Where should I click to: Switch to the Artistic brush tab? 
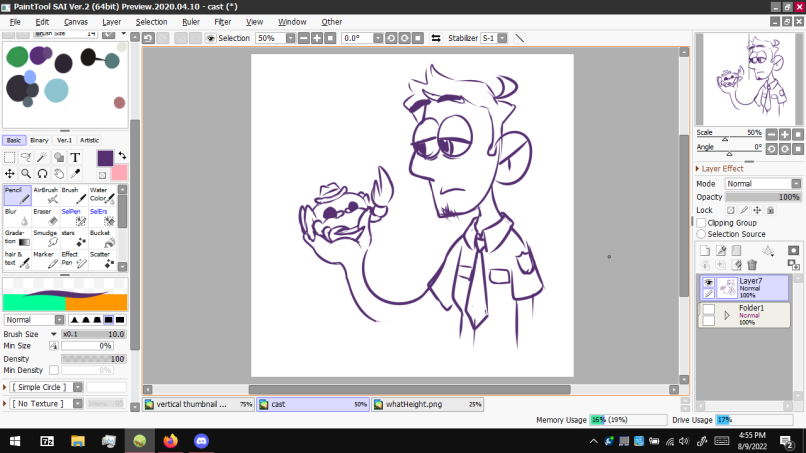tap(90, 140)
